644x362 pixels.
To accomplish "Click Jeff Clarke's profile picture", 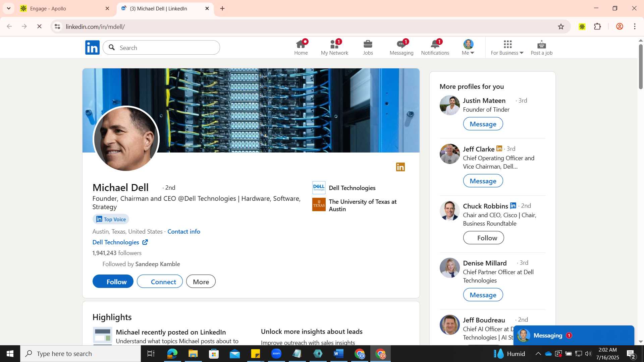I will 449,154.
